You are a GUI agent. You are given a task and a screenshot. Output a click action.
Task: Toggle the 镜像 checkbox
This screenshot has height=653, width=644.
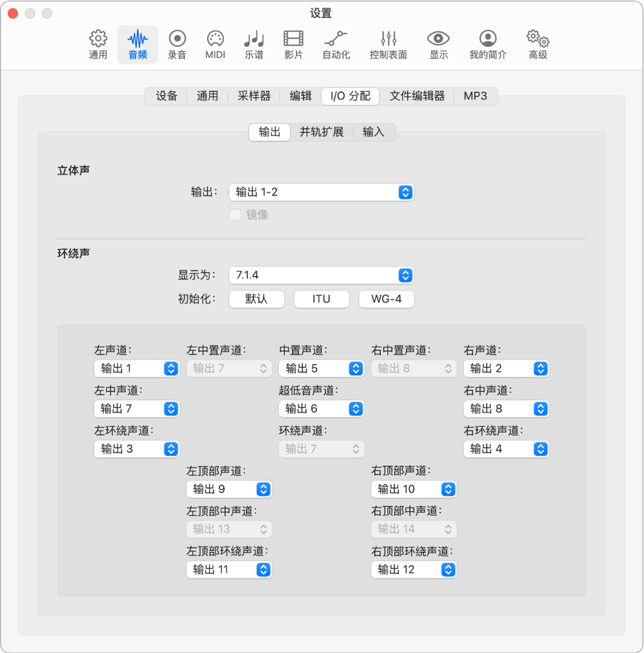[235, 215]
